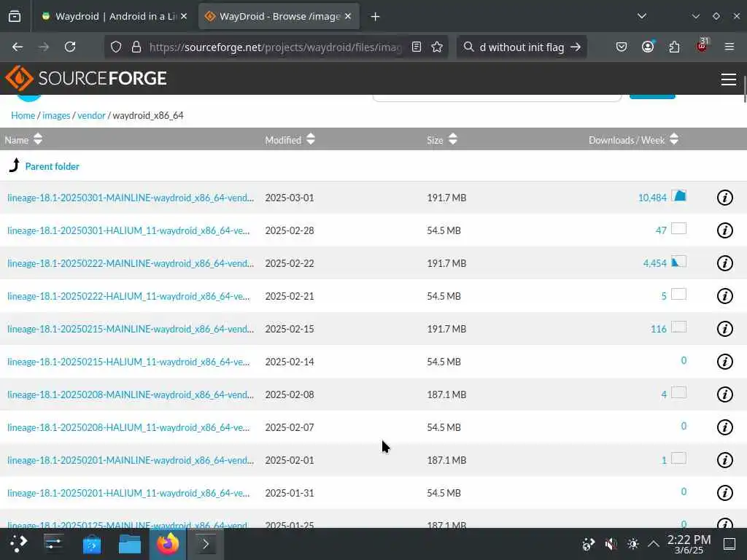This screenshot has width=747, height=560.
Task: Download lineage-18.1-20250222-HALIUM_11 vendor file
Action: click(x=128, y=296)
